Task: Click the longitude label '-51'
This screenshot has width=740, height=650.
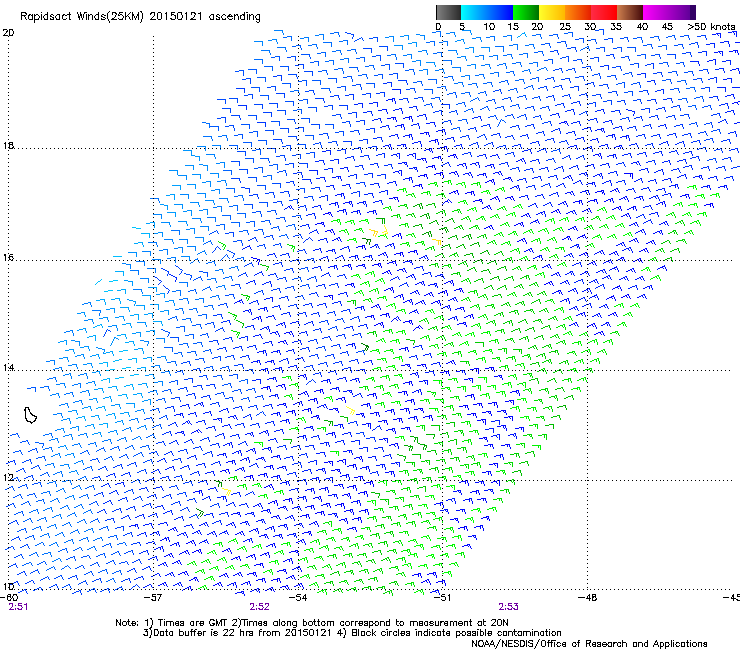Action: click(442, 598)
